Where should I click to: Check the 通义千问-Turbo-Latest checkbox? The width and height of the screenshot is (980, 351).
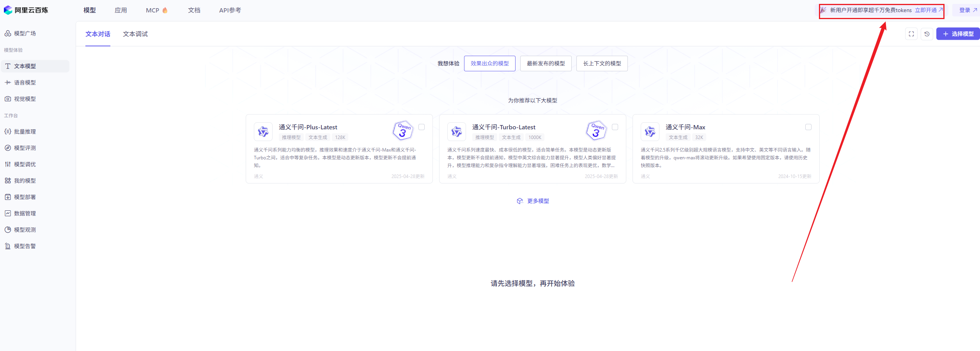(615, 127)
